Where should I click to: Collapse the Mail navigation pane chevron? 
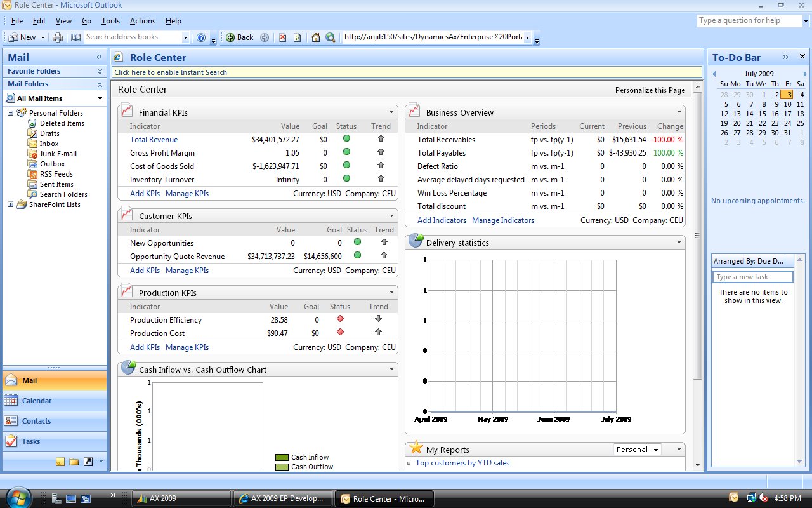[100, 57]
